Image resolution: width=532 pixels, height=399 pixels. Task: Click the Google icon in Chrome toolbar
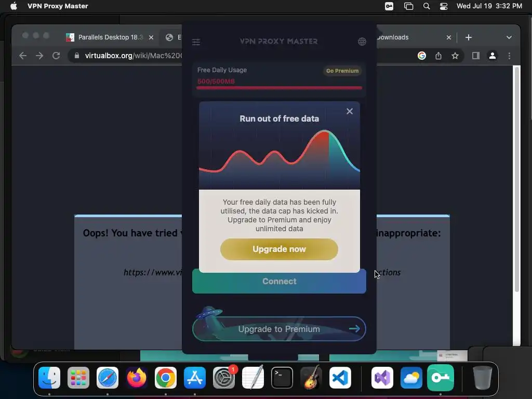point(422,56)
